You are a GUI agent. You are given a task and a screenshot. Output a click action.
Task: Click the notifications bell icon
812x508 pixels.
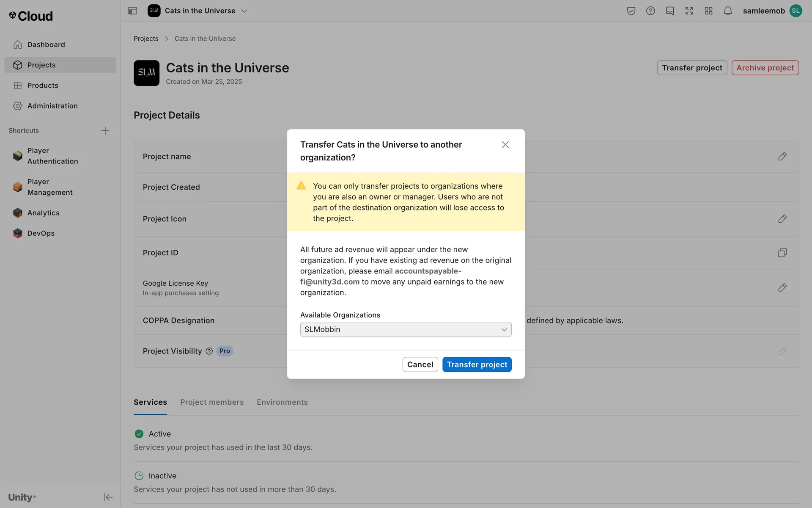coord(727,11)
